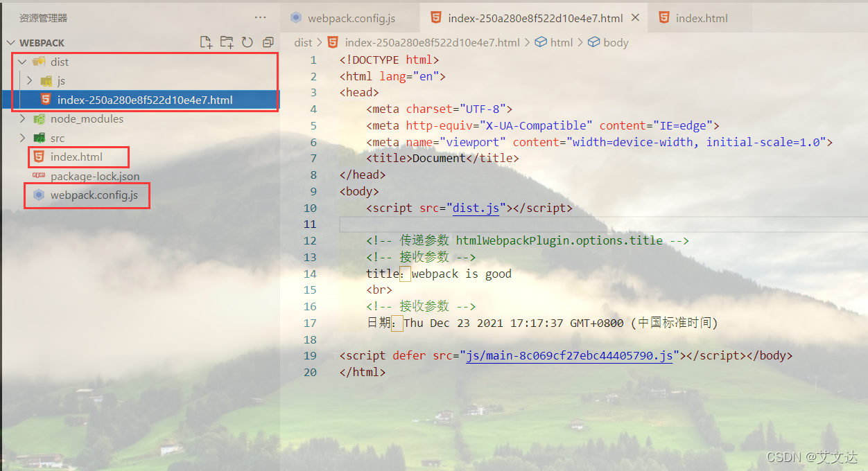
Task: Click the <br> tag on line 15
Action: [379, 290]
